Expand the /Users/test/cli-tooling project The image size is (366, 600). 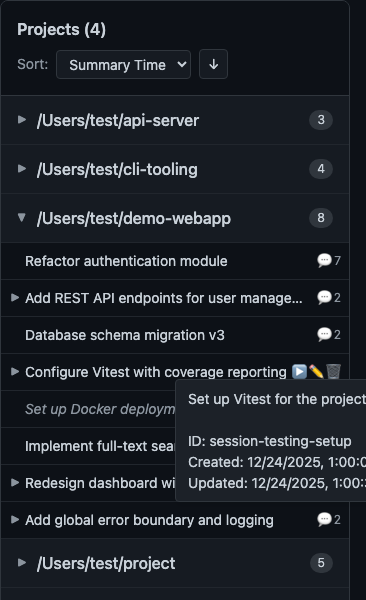(x=22, y=169)
